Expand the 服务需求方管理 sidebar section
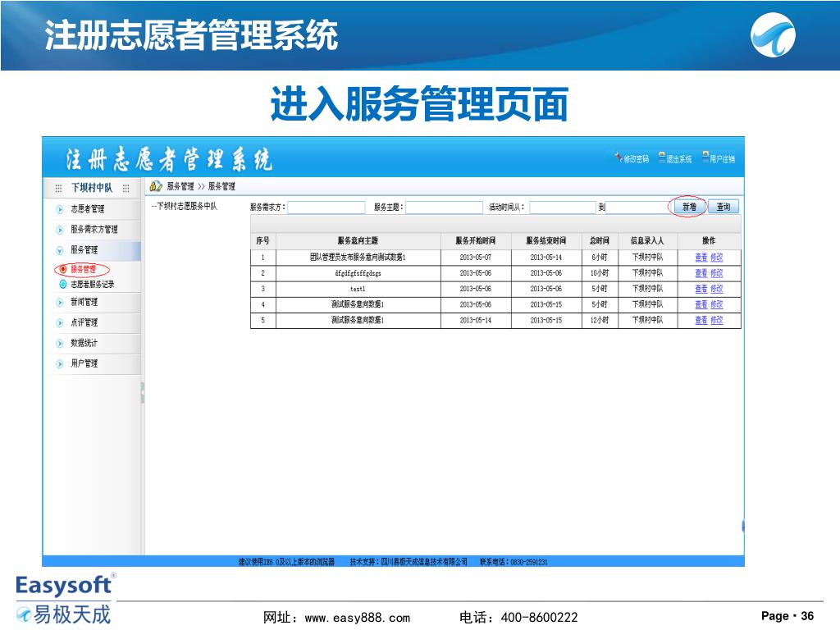 coord(60,230)
